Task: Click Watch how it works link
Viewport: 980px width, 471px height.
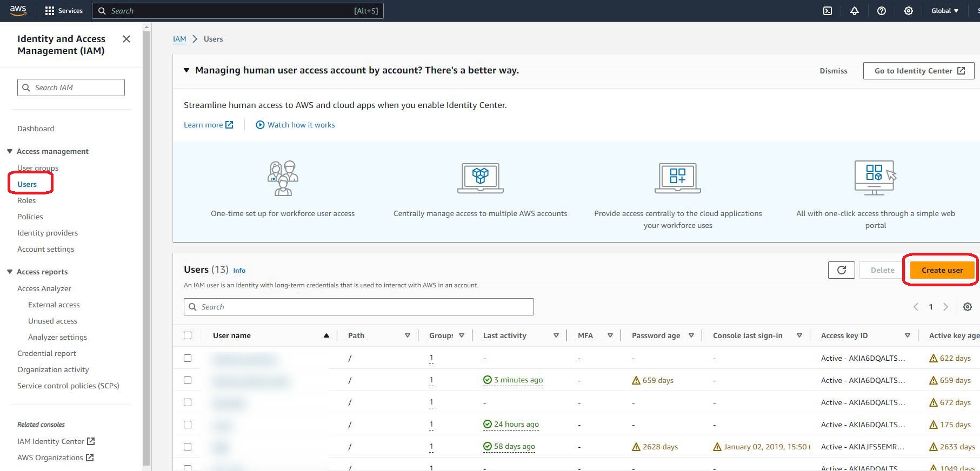Action: click(x=295, y=125)
